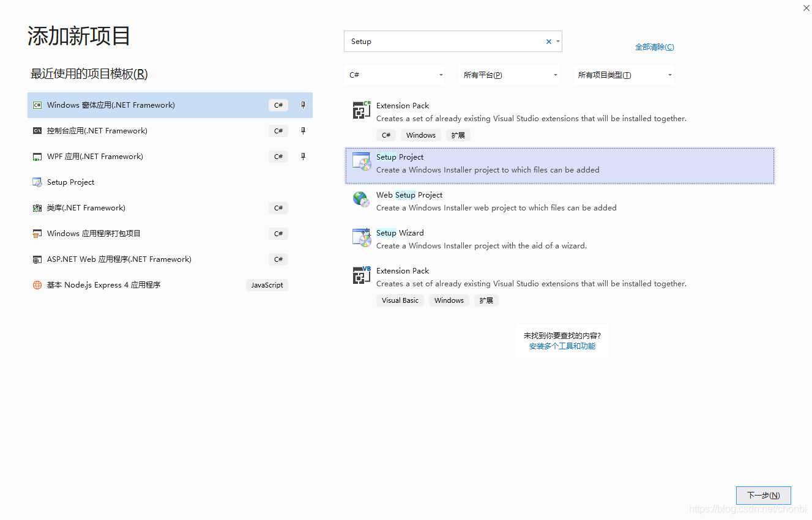The width and height of the screenshot is (812, 520).
Task: Unpin Windows Forms App from recent templates
Action: 303,105
